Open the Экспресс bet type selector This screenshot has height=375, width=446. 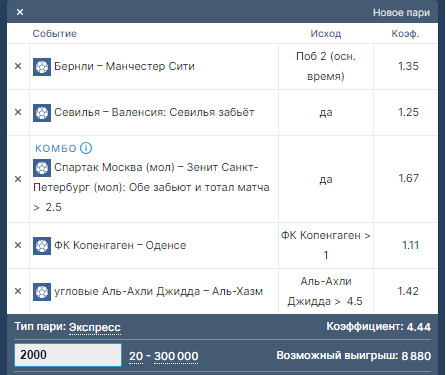coord(95,328)
